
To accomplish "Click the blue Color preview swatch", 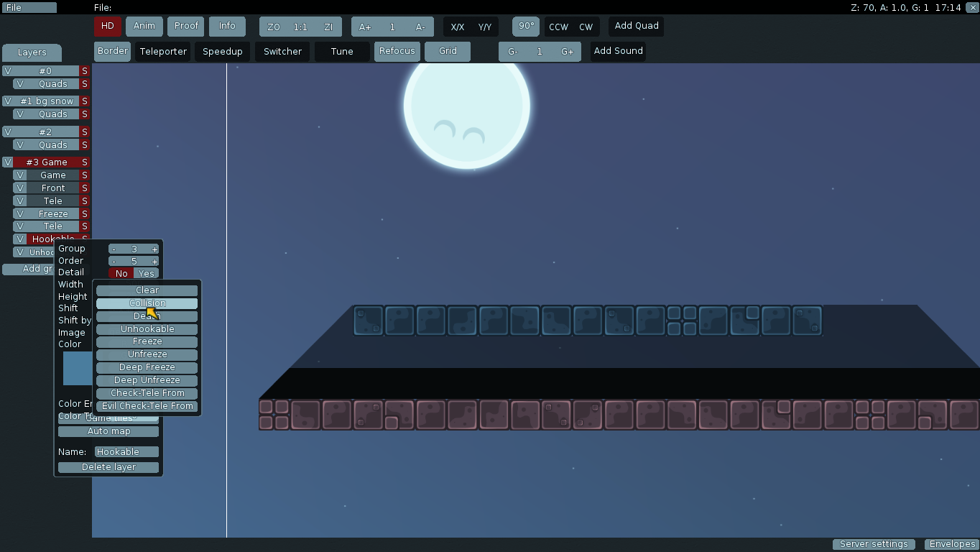I will click(x=77, y=368).
